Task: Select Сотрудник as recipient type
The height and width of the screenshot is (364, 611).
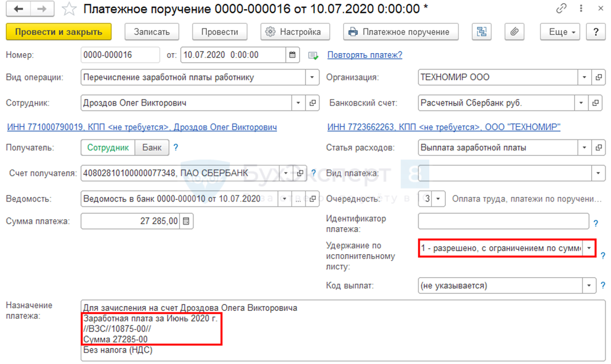Action: coord(108,147)
